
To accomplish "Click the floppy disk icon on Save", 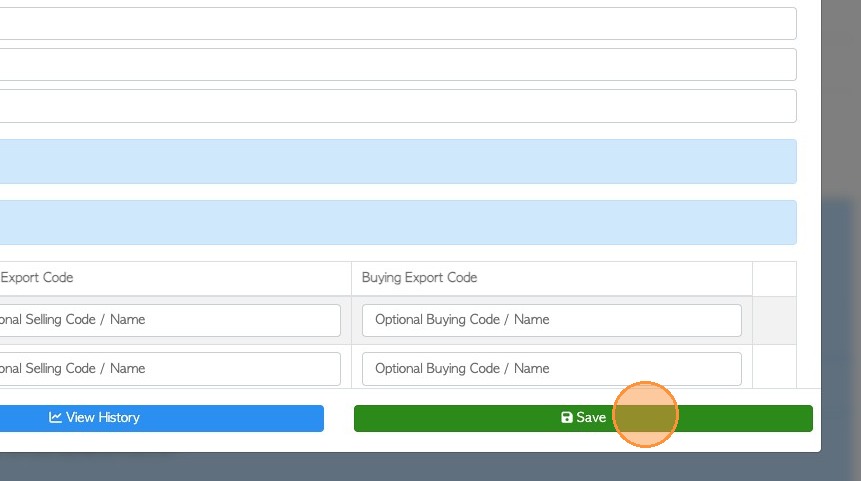I will coord(567,417).
